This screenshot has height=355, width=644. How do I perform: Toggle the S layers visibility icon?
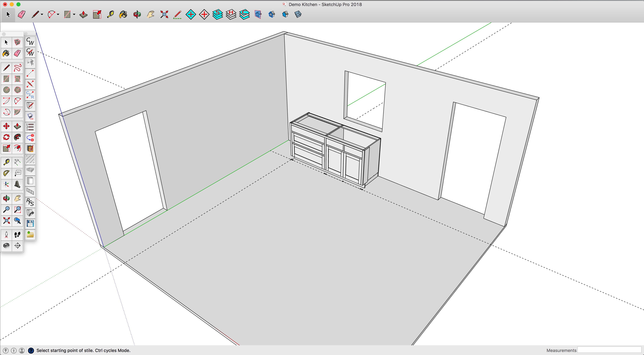point(218,14)
